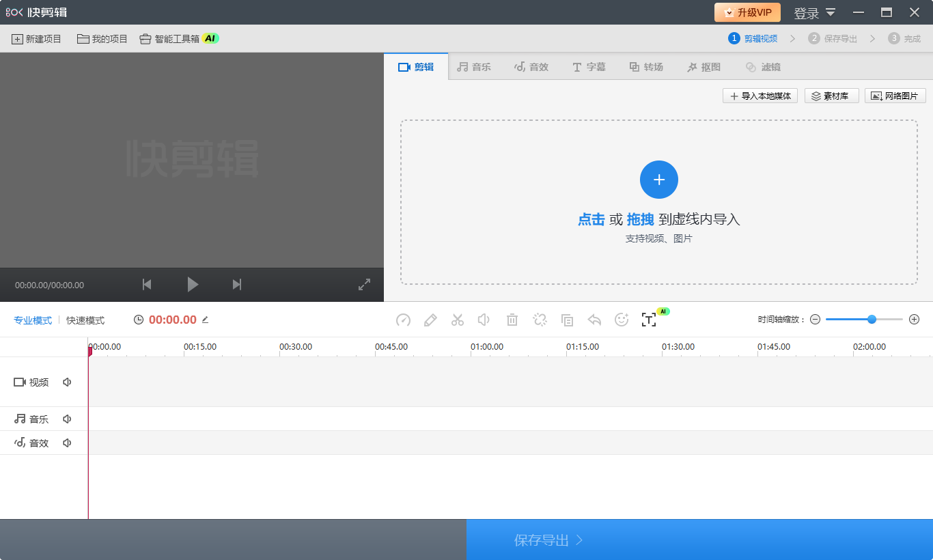Select the pencil edit icon

pos(430,320)
